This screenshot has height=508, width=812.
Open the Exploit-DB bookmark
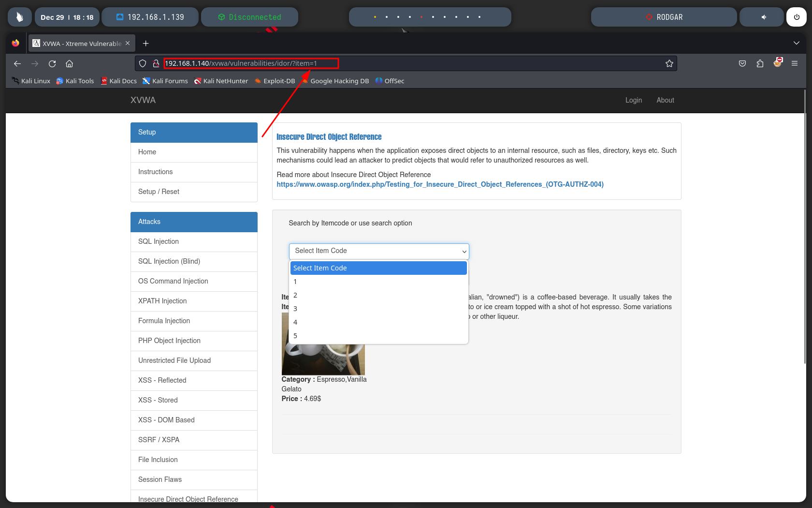click(x=275, y=81)
